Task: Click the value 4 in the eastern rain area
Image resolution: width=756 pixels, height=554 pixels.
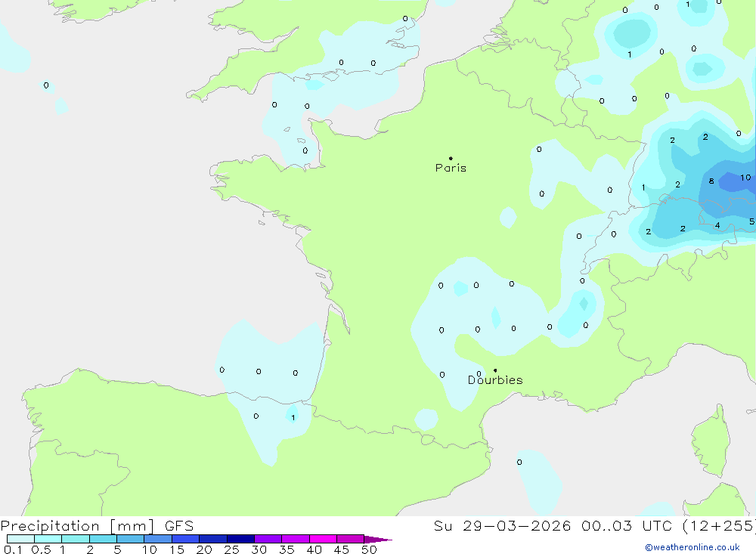Action: tap(717, 225)
